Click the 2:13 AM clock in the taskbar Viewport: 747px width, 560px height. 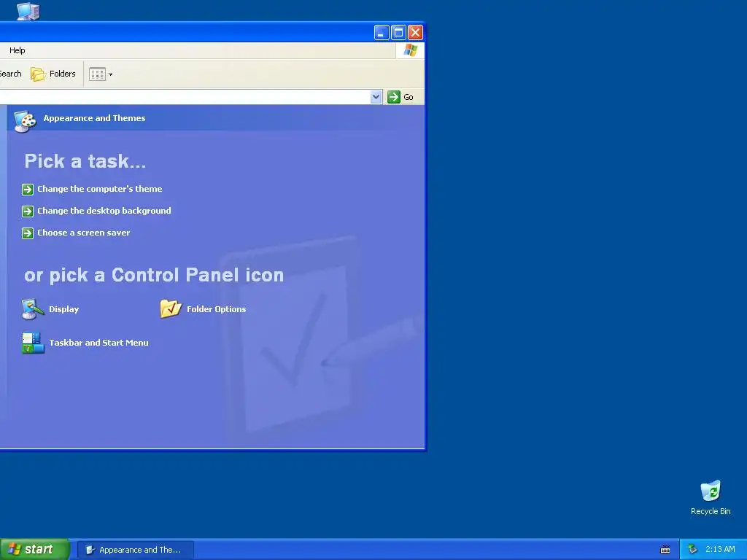point(720,550)
